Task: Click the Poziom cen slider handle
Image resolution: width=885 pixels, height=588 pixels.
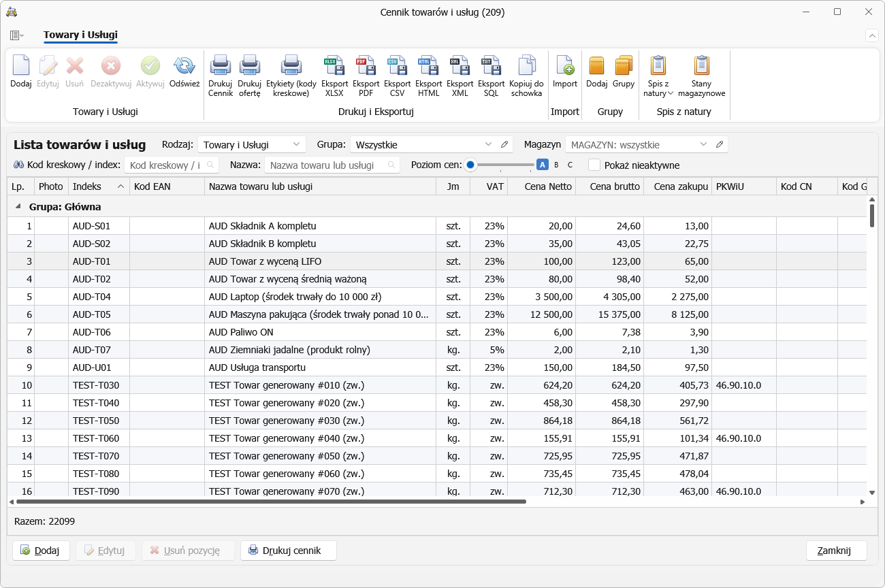Action: point(470,165)
